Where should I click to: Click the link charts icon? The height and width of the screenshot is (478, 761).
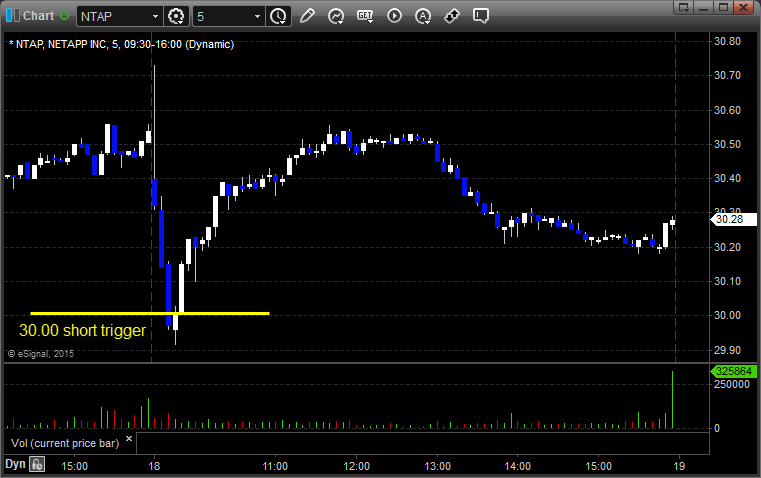[x=452, y=16]
